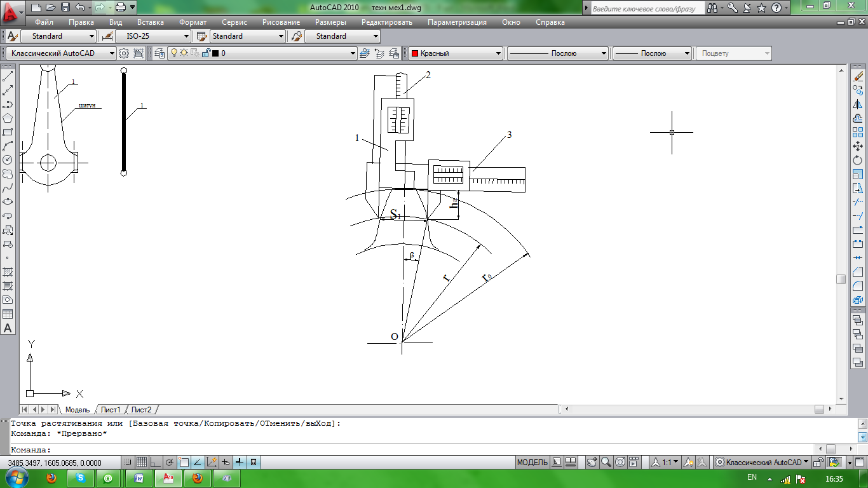Open the Layer Properties Manager icon
The height and width of the screenshot is (488, 868).
159,53
